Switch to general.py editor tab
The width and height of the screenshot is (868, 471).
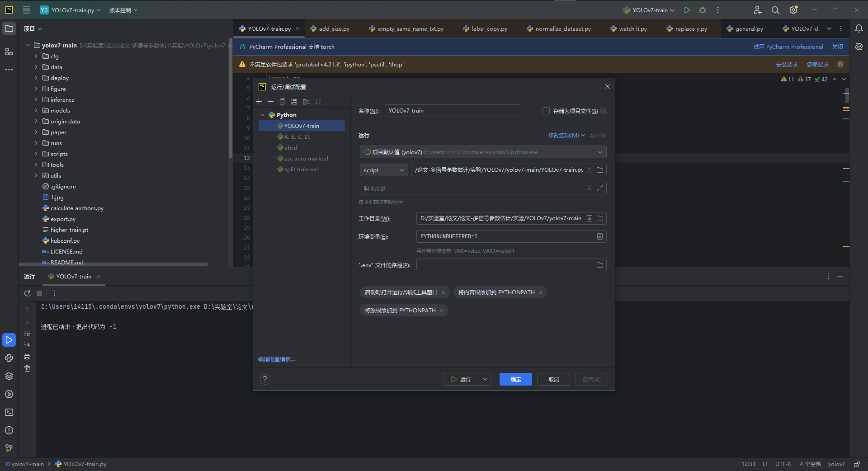tap(745, 28)
